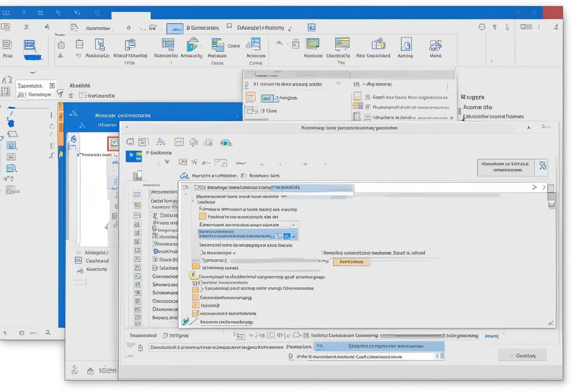Toggle the first orange checkbox in the dialog
573x392 pixels.
coord(202,216)
